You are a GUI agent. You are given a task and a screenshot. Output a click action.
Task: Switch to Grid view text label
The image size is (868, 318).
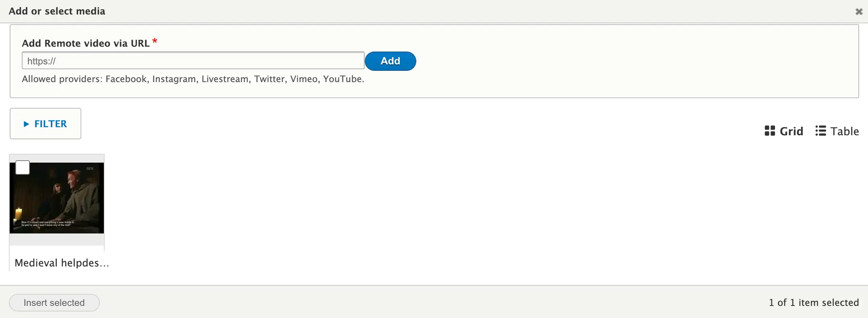[791, 131]
